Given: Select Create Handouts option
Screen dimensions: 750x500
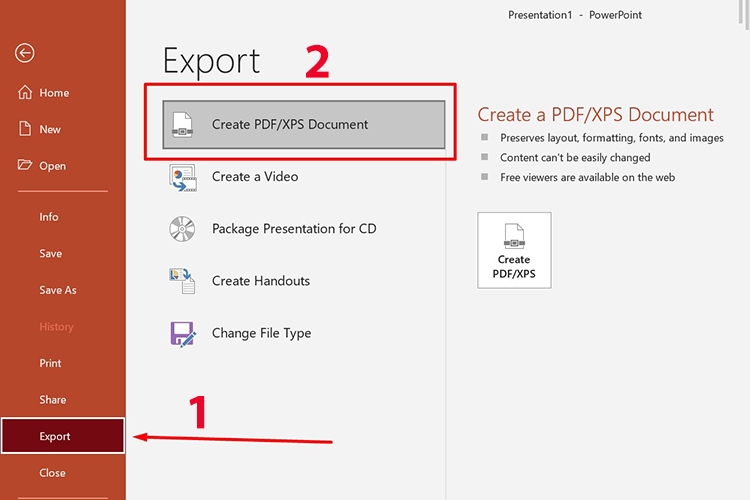Looking at the screenshot, I should 304,281.
